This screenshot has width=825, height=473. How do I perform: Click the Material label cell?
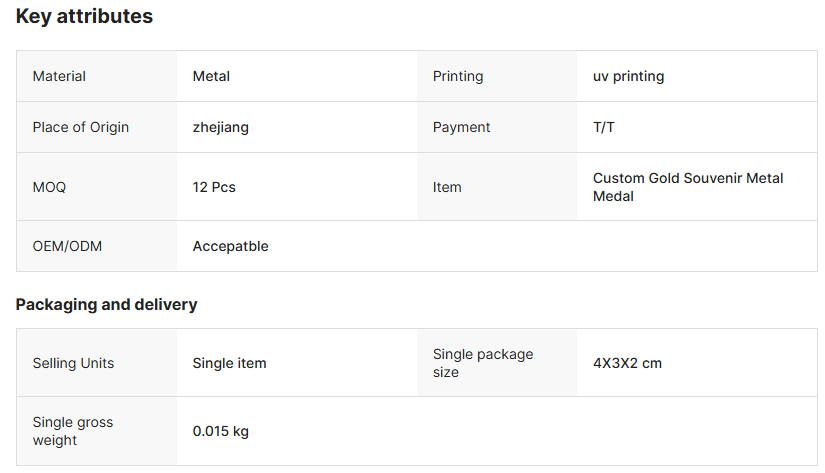coord(59,76)
